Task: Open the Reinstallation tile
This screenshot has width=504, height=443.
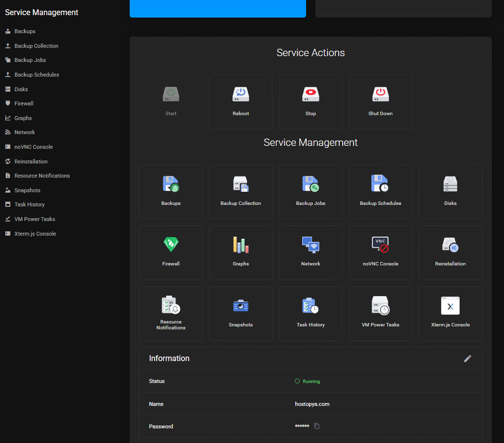Action: tap(450, 253)
